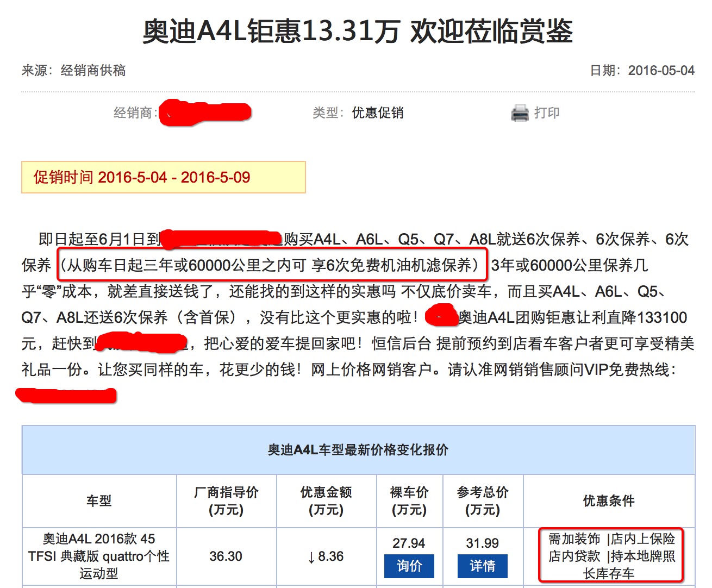Click the 参考总价 column header
The image size is (712, 588).
point(483,501)
